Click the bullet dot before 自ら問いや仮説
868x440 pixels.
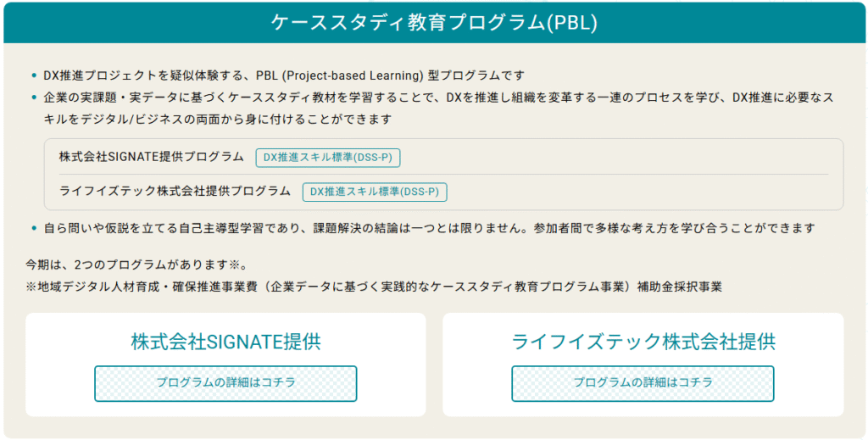pyautogui.click(x=34, y=228)
